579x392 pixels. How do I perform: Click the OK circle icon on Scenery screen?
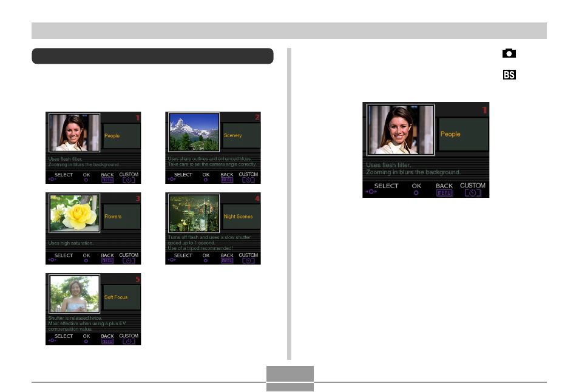pos(206,180)
